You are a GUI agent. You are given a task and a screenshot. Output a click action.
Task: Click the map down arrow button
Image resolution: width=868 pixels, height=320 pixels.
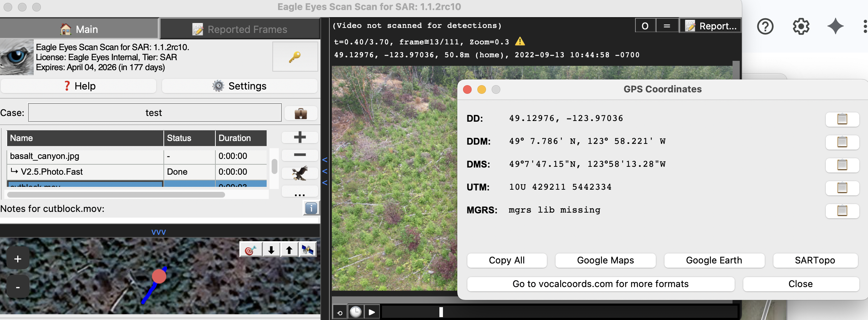[271, 250]
